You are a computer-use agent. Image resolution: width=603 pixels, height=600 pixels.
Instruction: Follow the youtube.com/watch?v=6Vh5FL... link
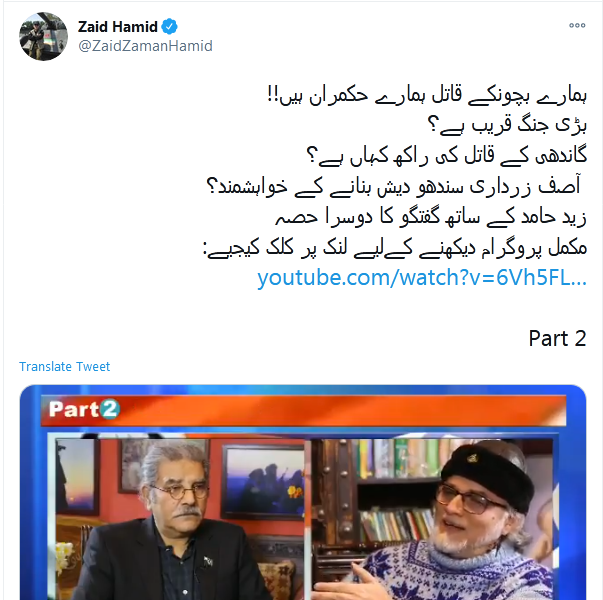click(422, 277)
